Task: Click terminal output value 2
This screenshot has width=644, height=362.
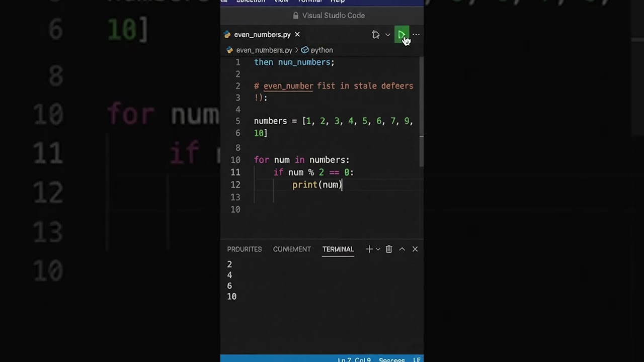Action: (229, 264)
